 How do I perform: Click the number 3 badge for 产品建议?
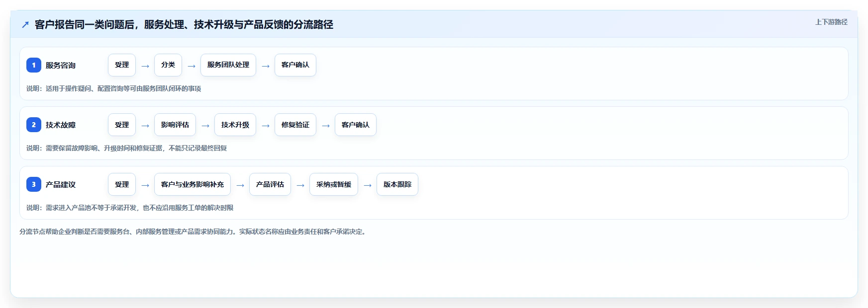coord(34,184)
